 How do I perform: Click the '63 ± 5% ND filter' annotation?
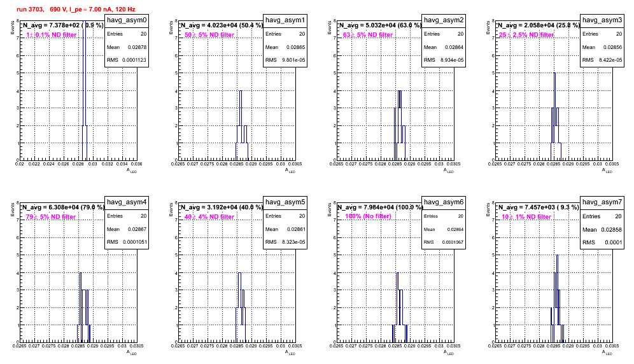pyautogui.click(x=368, y=35)
